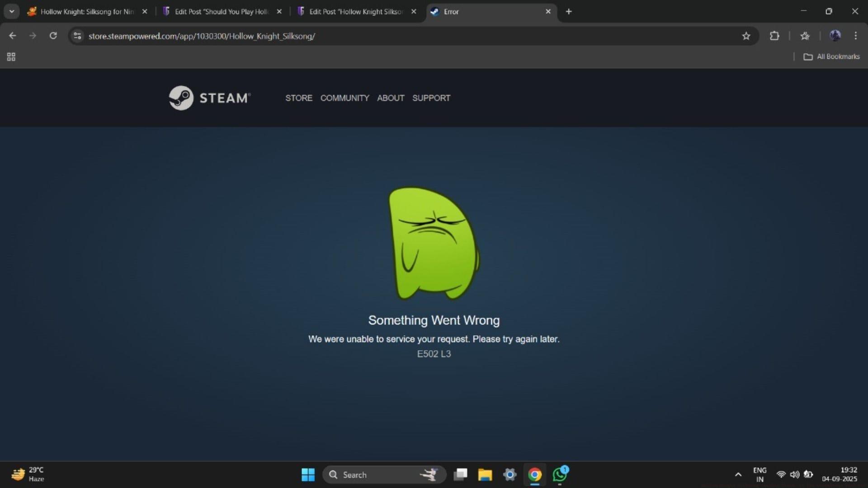Open the Chrome three-dot menu
The width and height of the screenshot is (868, 488).
coord(856,36)
